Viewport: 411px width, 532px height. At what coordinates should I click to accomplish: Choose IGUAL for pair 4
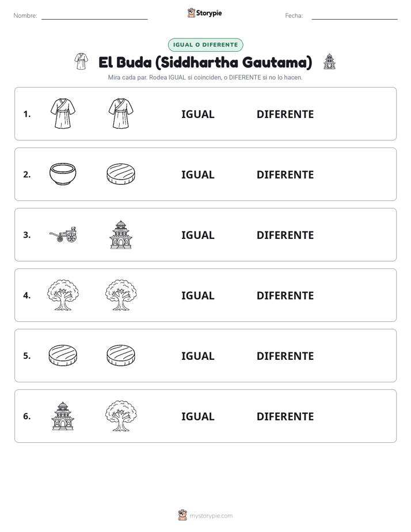pyautogui.click(x=197, y=295)
